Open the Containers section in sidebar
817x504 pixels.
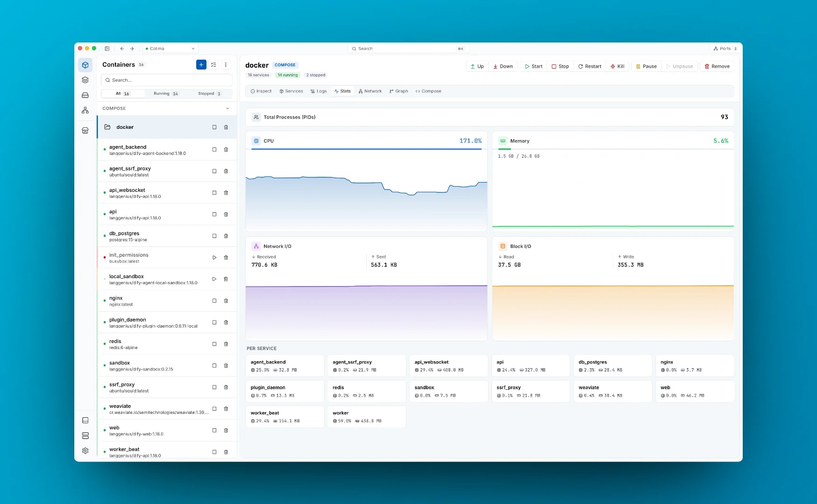tap(85, 65)
